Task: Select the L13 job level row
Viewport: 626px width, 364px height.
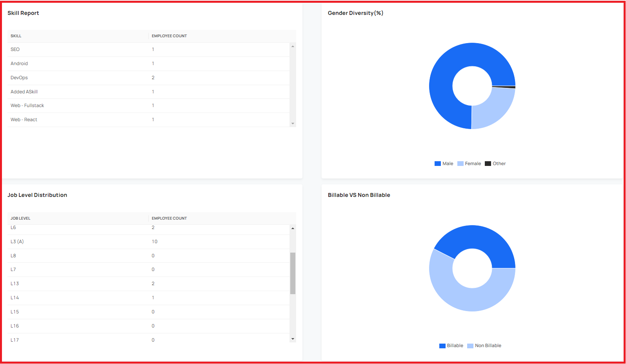Action: point(149,284)
